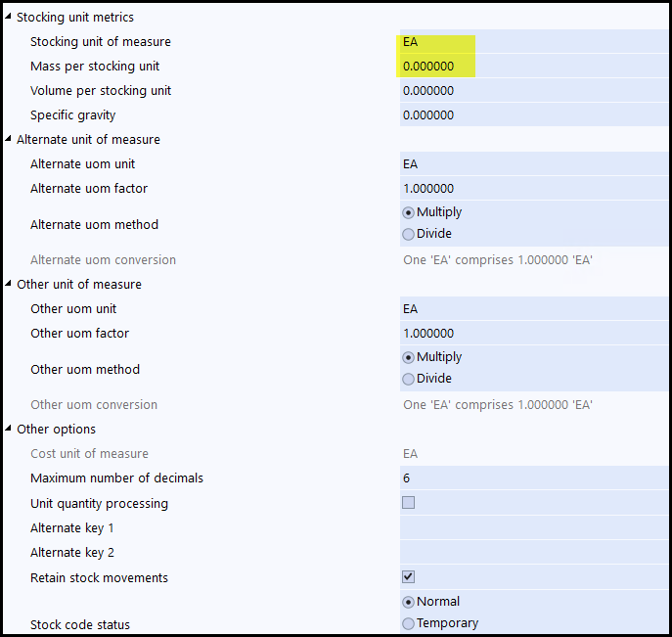
Task: Choose Normal stock code status
Action: click(409, 602)
